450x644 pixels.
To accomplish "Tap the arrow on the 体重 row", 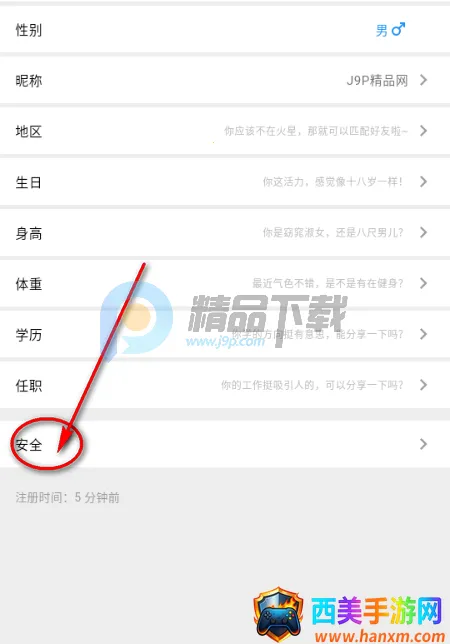I will coord(423,283).
